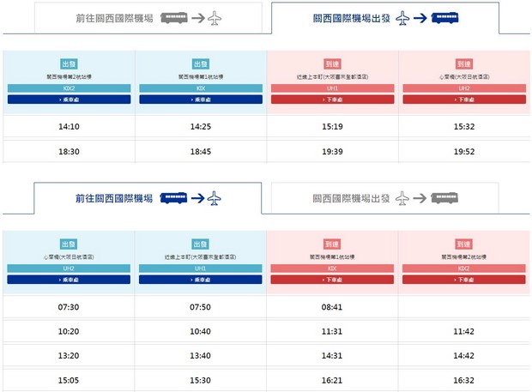Screen dimensions: 532x392
Task: Open 下車處 button under UH1 in upper table
Action: [x=333, y=100]
